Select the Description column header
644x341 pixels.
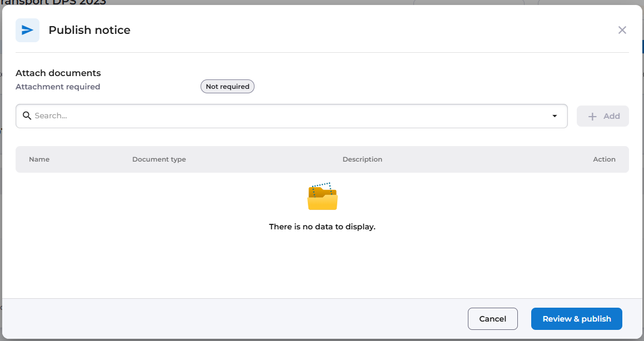pos(362,159)
